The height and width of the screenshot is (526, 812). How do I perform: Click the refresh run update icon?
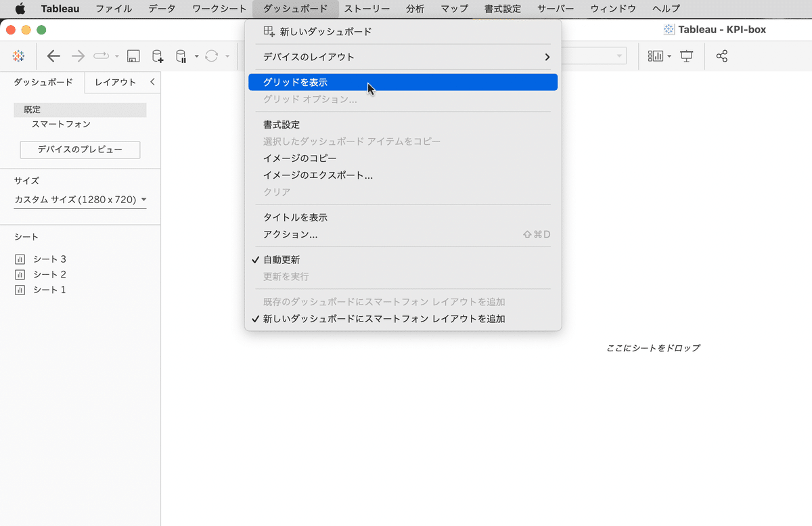pyautogui.click(x=212, y=56)
